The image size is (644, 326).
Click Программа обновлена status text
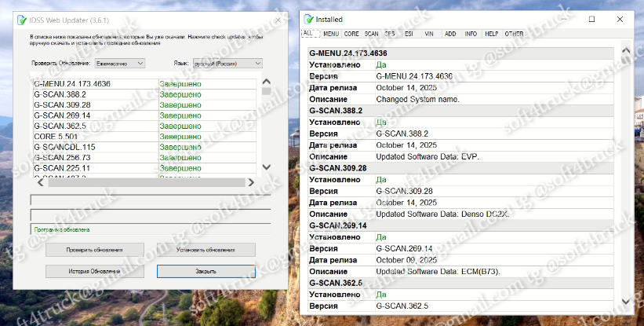[x=62, y=230]
